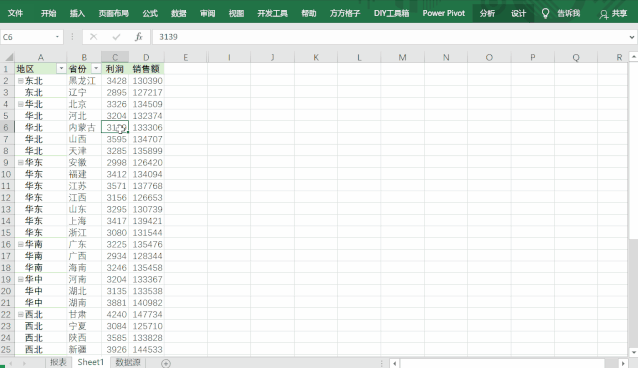Select the 销售额 header cell
Screen dimensions: 638x368
(x=146, y=69)
